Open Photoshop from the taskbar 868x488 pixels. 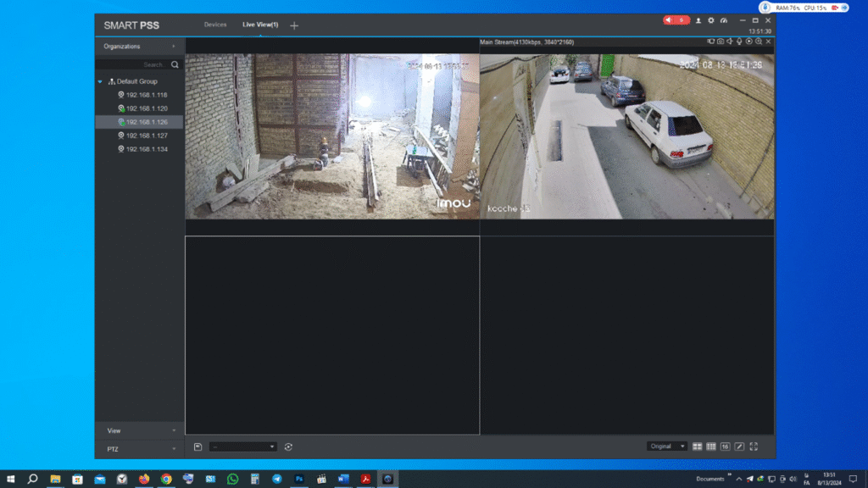click(299, 480)
